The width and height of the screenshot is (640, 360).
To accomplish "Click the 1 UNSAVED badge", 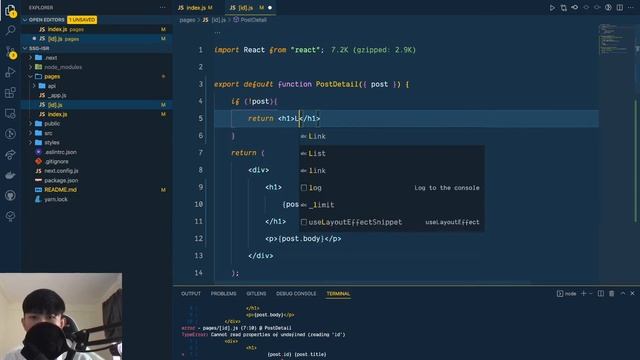I will coord(82,20).
